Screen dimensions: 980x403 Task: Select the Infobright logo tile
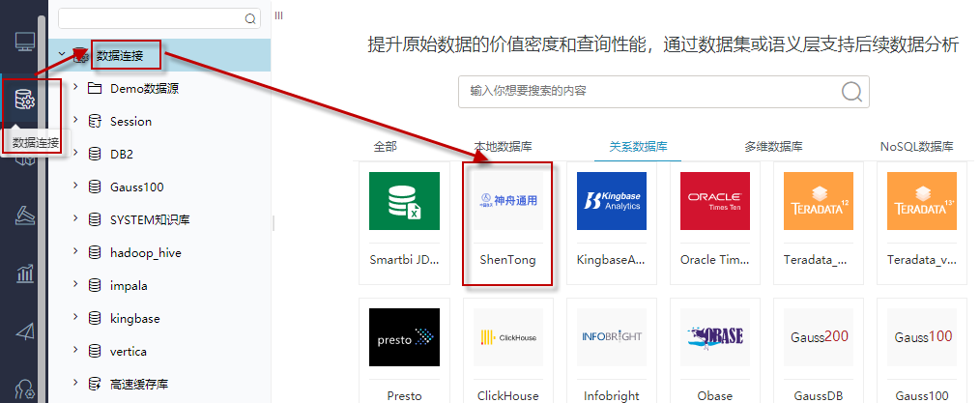coord(612,337)
